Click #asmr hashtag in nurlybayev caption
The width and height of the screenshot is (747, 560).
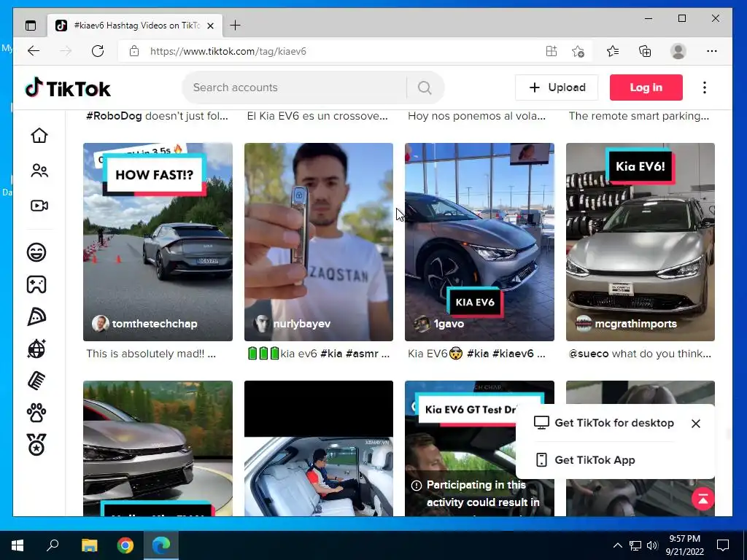point(362,354)
